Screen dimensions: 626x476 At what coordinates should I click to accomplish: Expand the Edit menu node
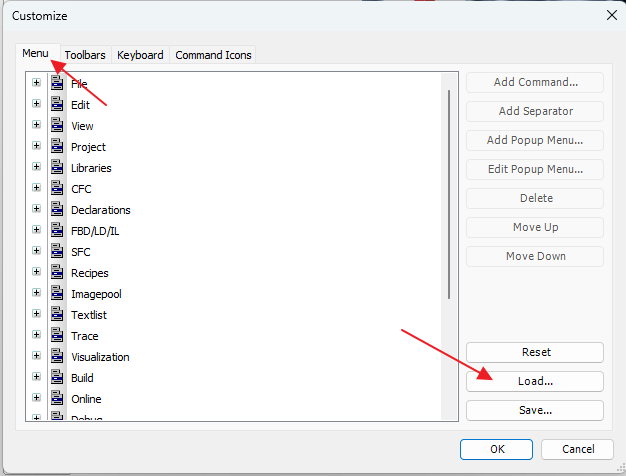pyautogui.click(x=36, y=104)
